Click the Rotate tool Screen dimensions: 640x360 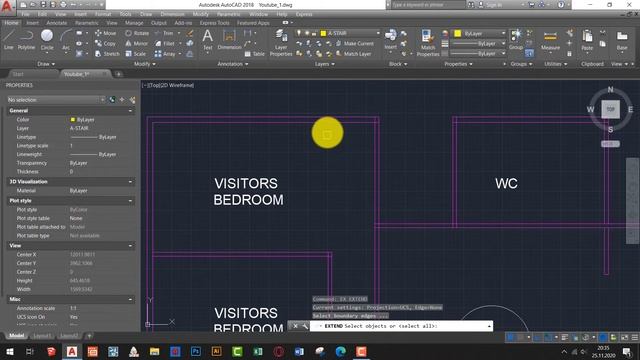[138, 33]
